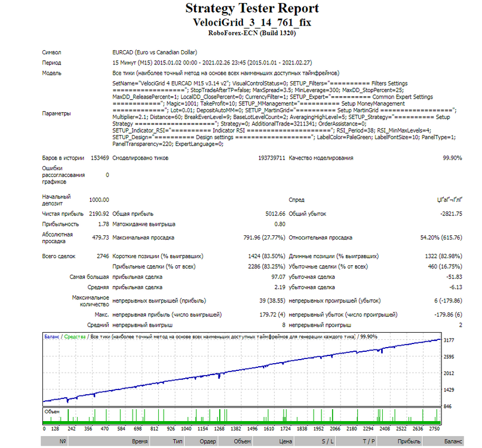Select bars in history value 153469
Viewport: 482px width, 448px height.
(x=100, y=158)
